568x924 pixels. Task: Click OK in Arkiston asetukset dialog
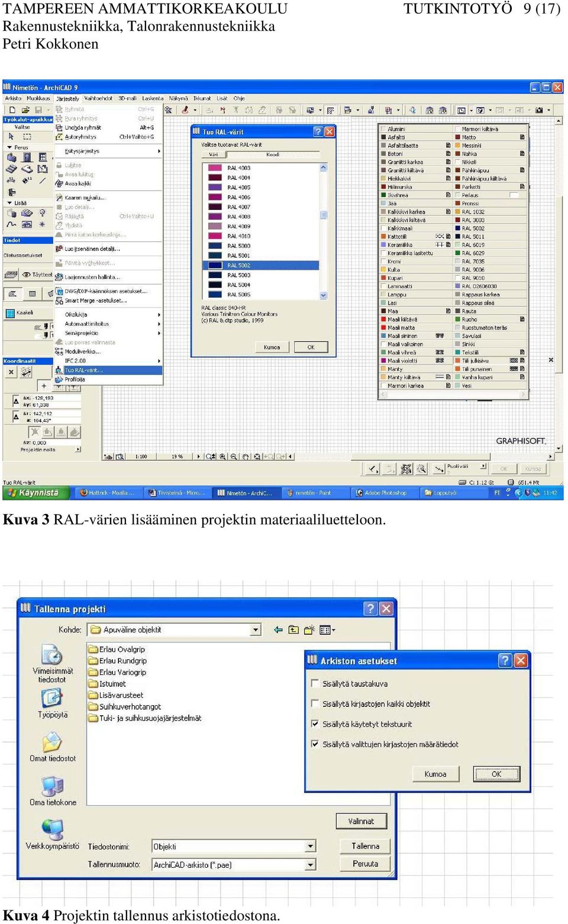point(496,774)
